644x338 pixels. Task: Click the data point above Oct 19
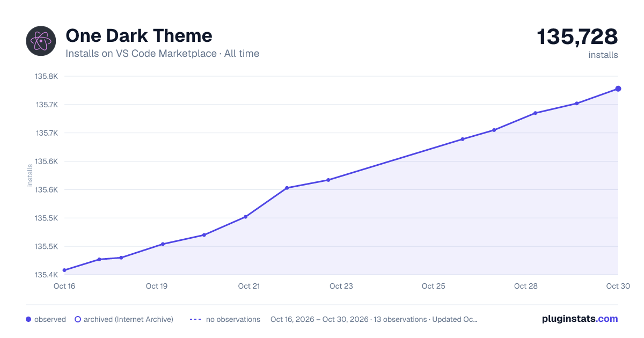[x=163, y=244]
